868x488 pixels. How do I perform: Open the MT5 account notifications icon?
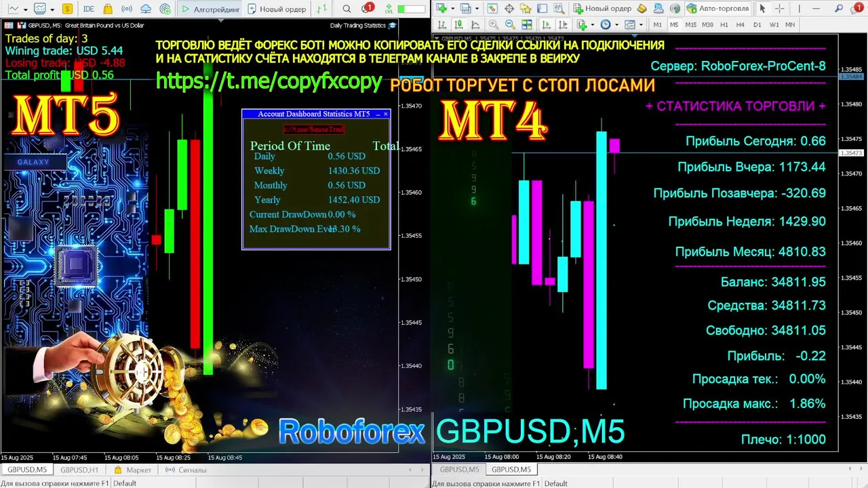(367, 8)
